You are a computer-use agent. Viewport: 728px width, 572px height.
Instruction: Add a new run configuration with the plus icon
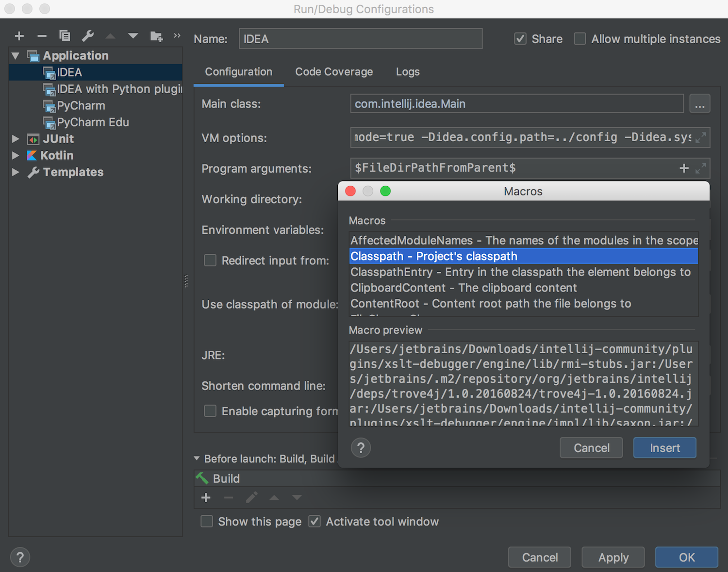(19, 35)
